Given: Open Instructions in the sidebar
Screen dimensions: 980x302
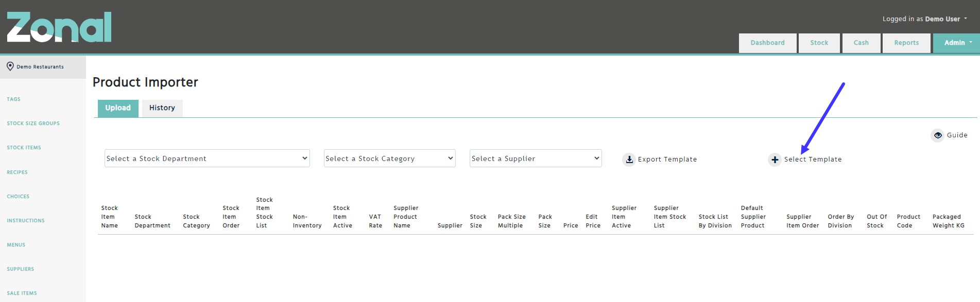Looking at the screenshot, I should coord(26,221).
